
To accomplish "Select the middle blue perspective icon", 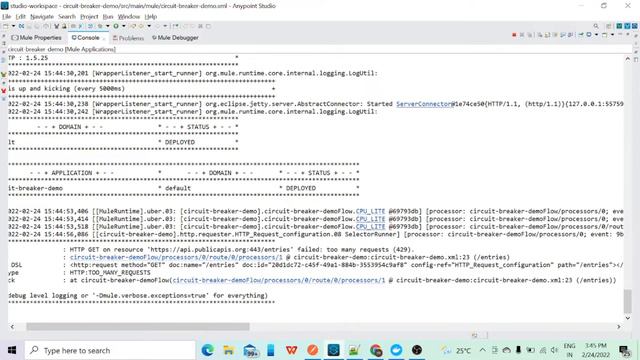I will [627, 26].
